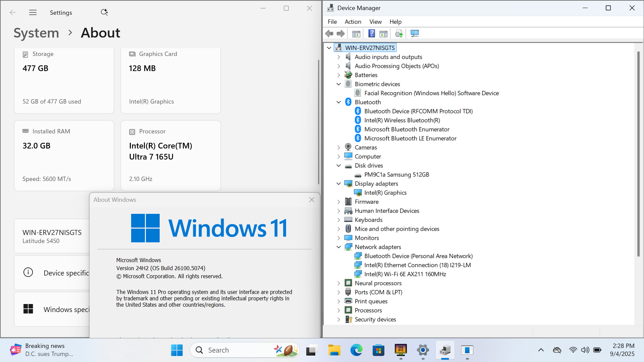Show hidden icons in the system tray
This screenshot has width=644, height=362.
coord(541,350)
